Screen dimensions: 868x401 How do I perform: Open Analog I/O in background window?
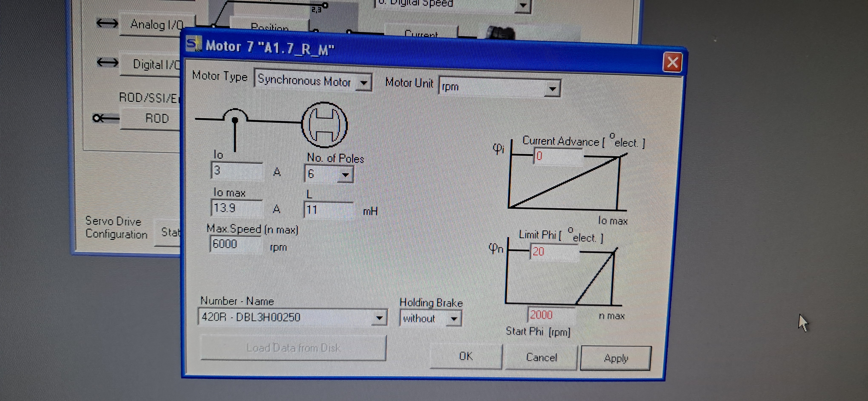click(x=157, y=25)
